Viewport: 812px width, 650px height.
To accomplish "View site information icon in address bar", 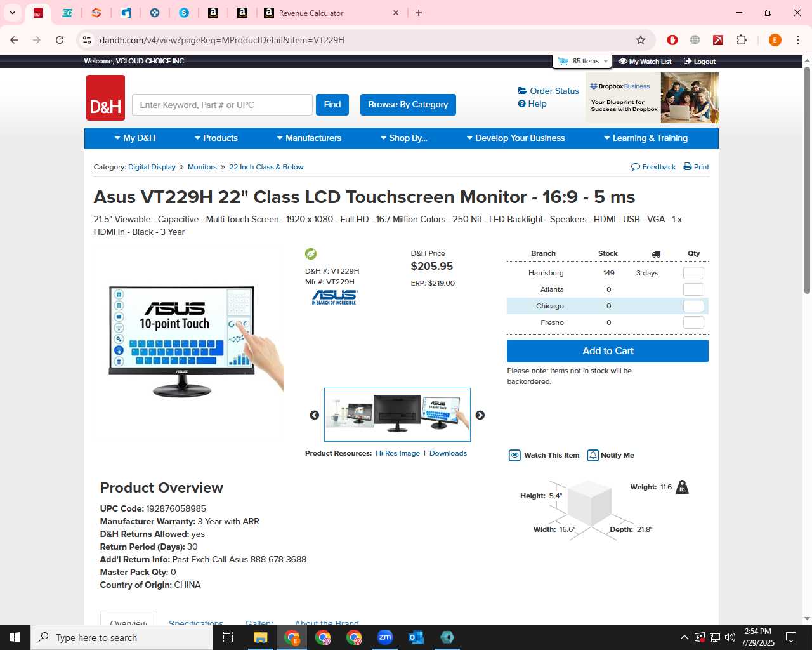I will 87,40.
